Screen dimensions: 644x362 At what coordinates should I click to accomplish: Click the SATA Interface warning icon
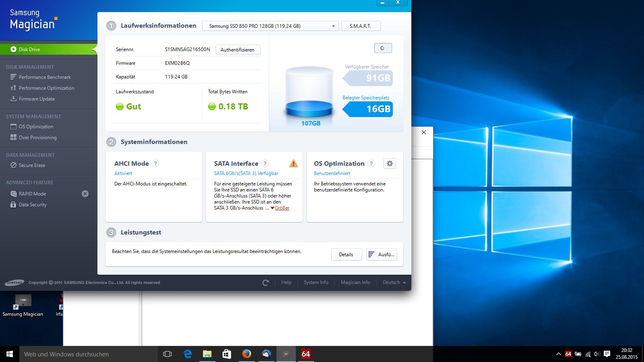(293, 163)
